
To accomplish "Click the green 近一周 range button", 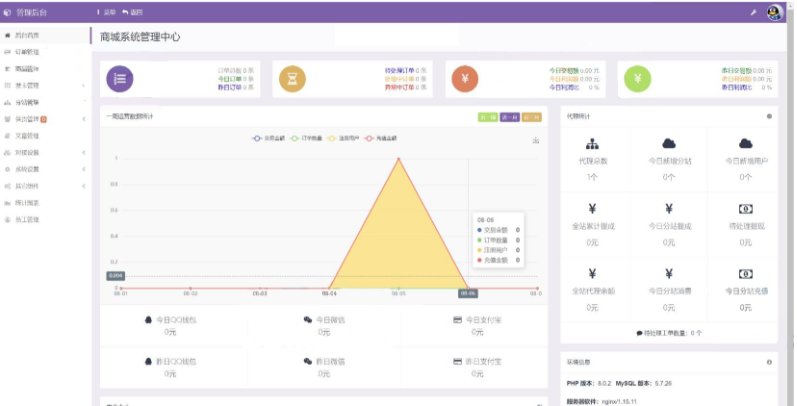I will tap(487, 117).
